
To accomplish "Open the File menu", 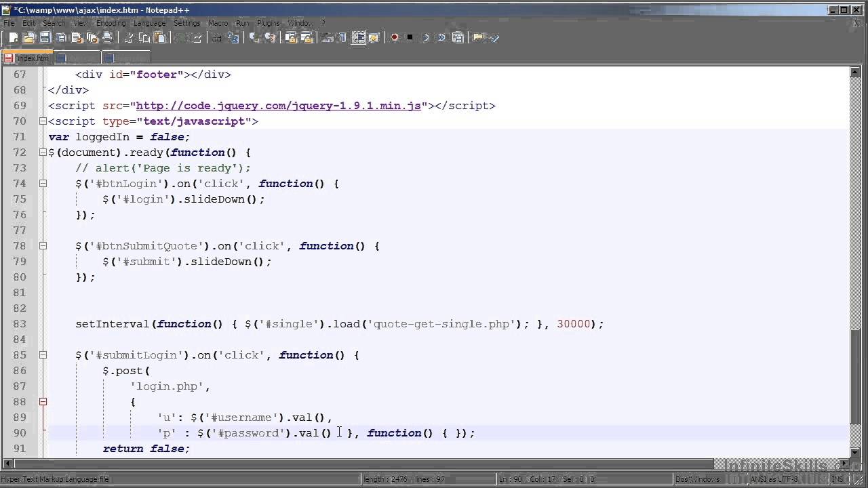I will click(x=9, y=23).
